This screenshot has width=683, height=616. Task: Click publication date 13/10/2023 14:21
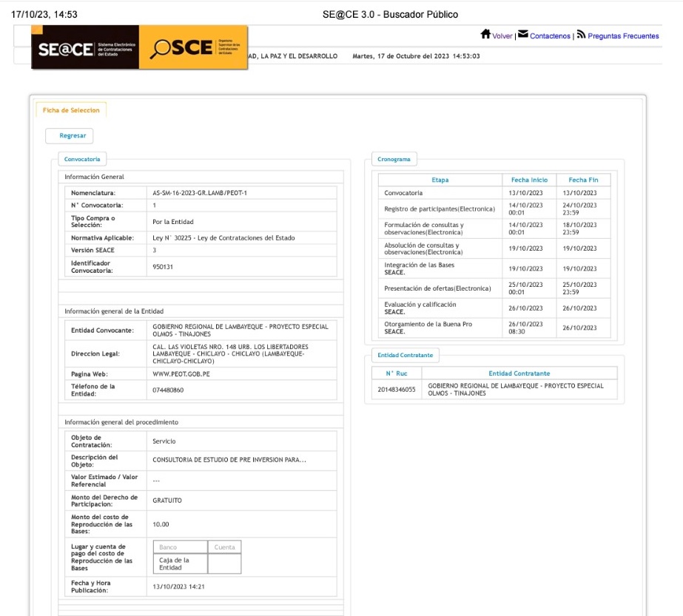(178, 586)
